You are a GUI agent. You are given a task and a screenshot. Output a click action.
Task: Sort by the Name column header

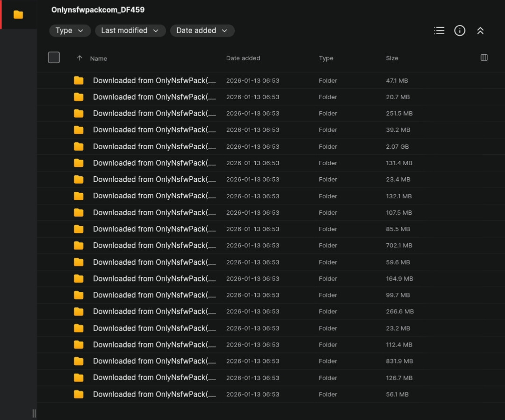tap(99, 58)
